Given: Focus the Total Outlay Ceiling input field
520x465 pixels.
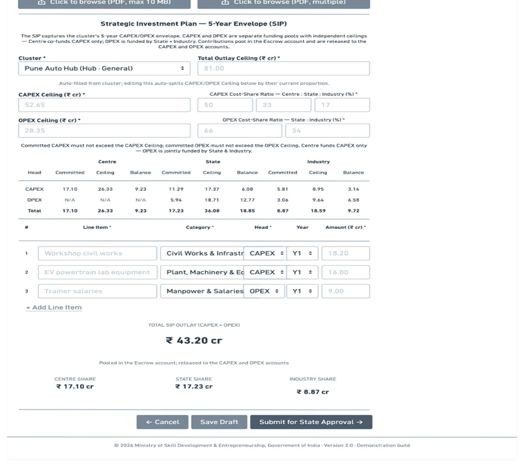Looking at the screenshot, I should pos(284,68).
